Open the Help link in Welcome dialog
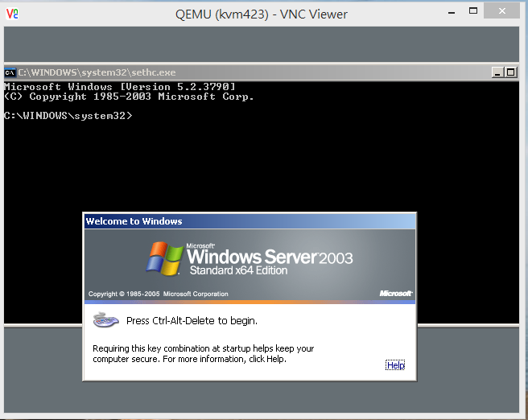 (395, 365)
